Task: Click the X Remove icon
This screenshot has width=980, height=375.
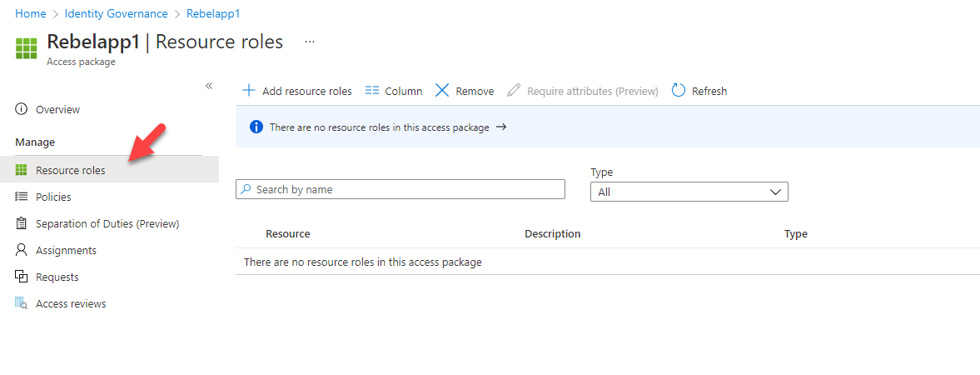Action: tap(442, 91)
